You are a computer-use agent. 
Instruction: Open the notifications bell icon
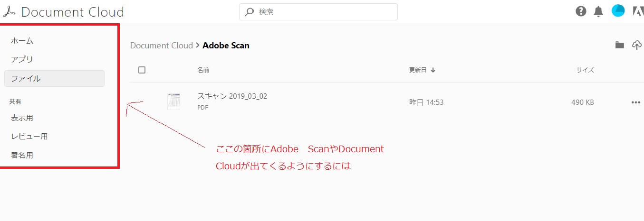(x=598, y=12)
